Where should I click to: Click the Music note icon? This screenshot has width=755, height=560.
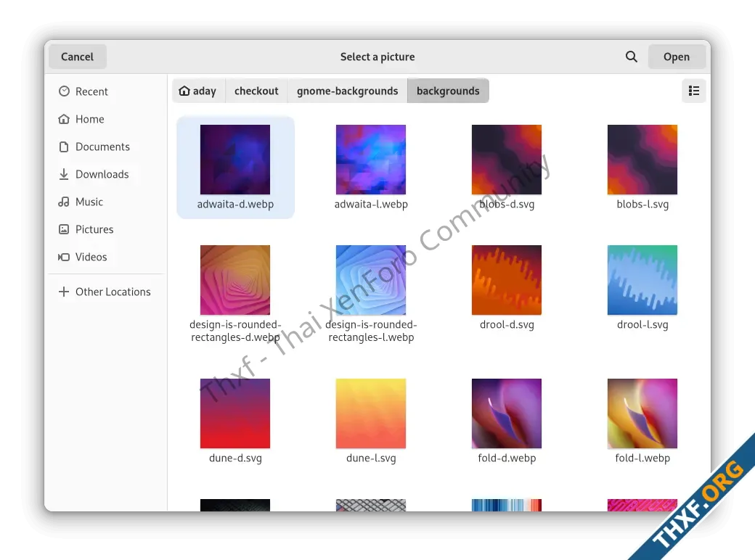(64, 202)
